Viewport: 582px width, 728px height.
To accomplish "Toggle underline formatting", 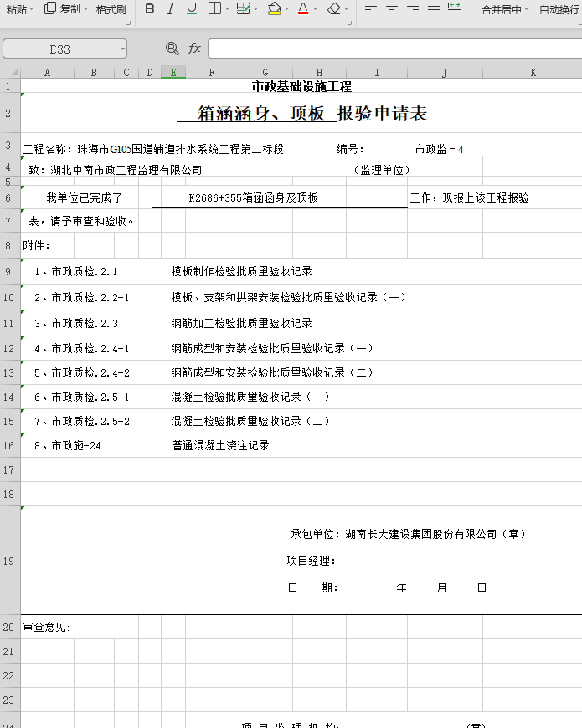I will point(192,9).
